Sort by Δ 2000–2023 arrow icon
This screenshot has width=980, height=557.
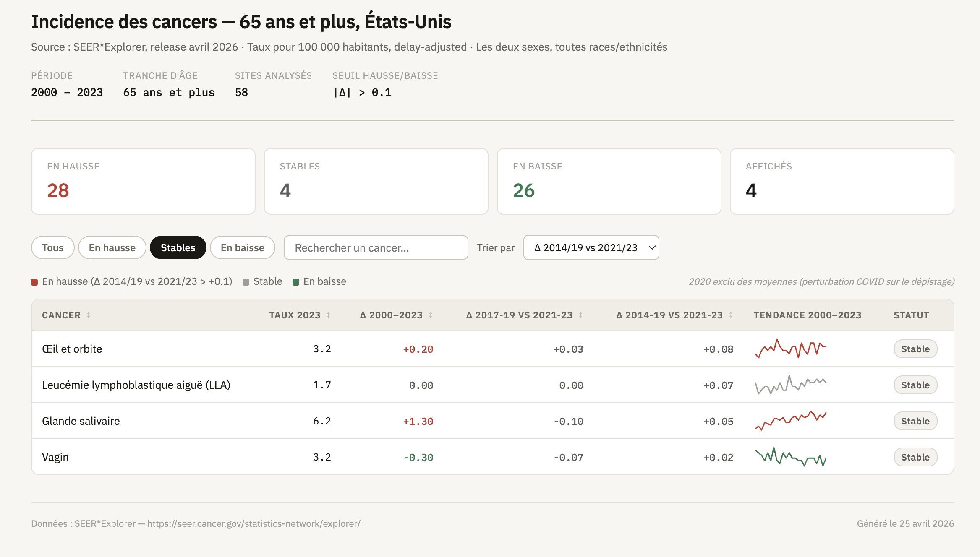tap(431, 315)
